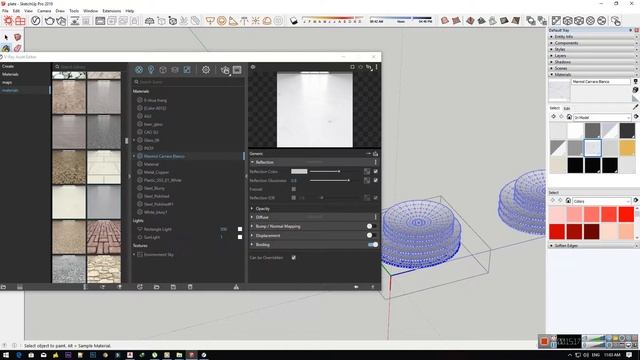The image size is (640, 360).
Task: Show the Lights category in Asset Editor
Action: pyautogui.click(x=151, y=70)
